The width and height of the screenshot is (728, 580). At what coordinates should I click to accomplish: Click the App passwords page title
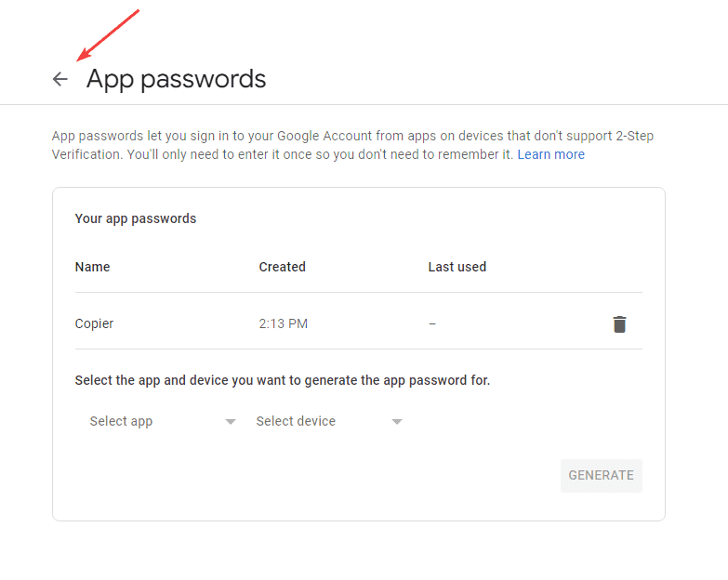point(176,79)
